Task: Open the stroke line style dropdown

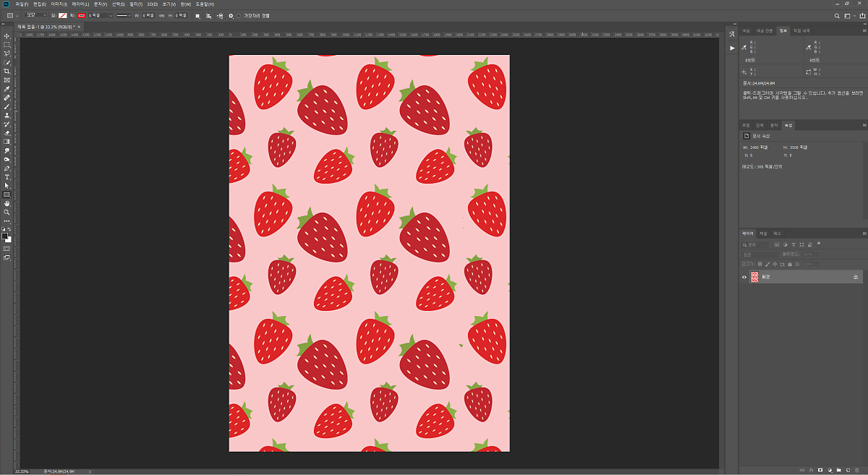Action: click(124, 15)
